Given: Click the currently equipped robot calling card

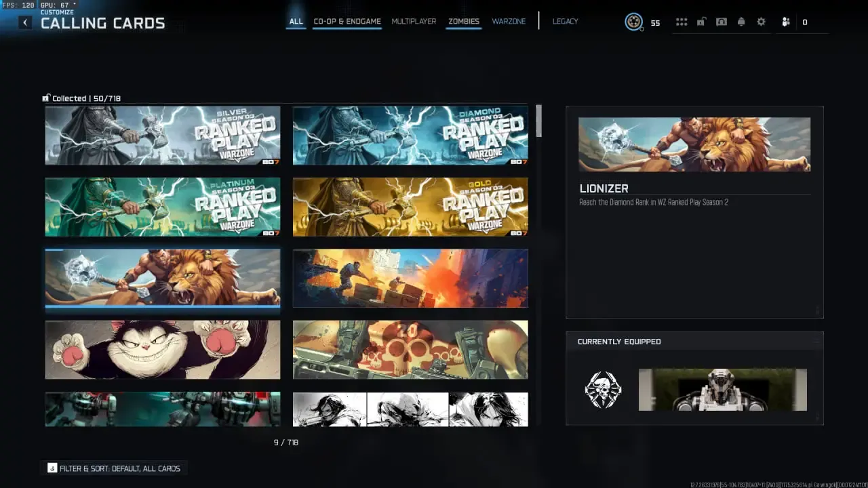Looking at the screenshot, I should 723,390.
